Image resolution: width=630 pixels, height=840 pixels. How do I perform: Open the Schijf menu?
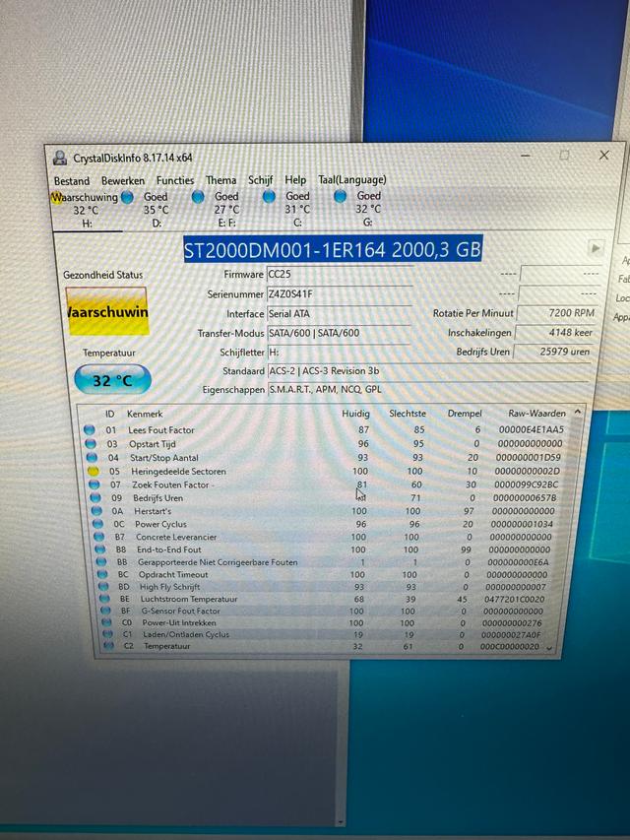click(x=260, y=180)
